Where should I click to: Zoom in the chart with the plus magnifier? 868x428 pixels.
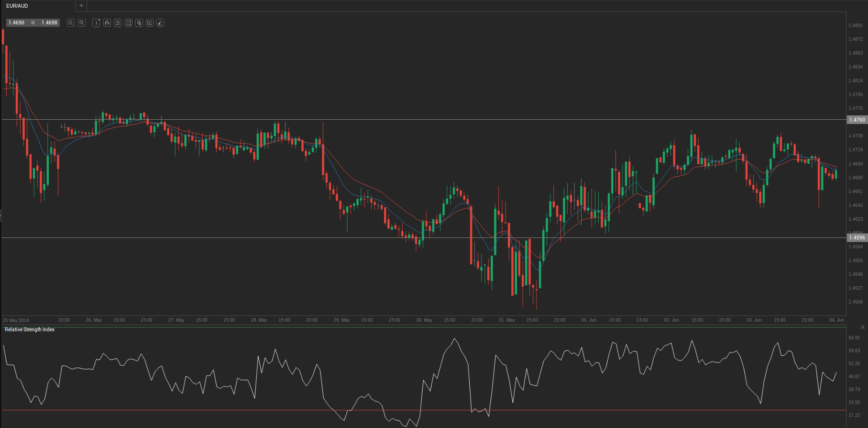point(82,23)
